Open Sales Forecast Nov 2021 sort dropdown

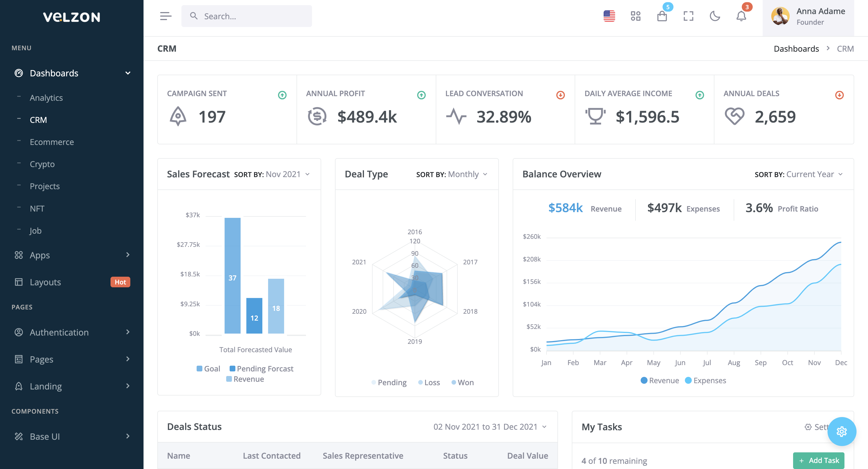coord(287,174)
